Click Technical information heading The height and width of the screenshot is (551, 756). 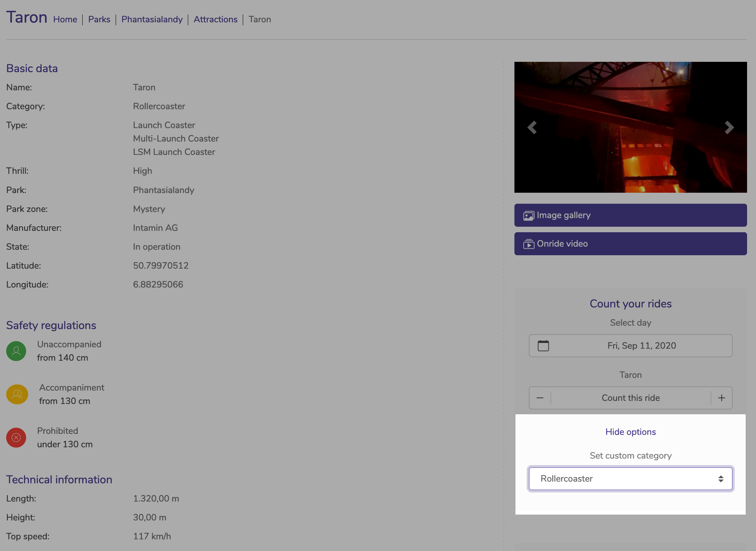coord(59,479)
